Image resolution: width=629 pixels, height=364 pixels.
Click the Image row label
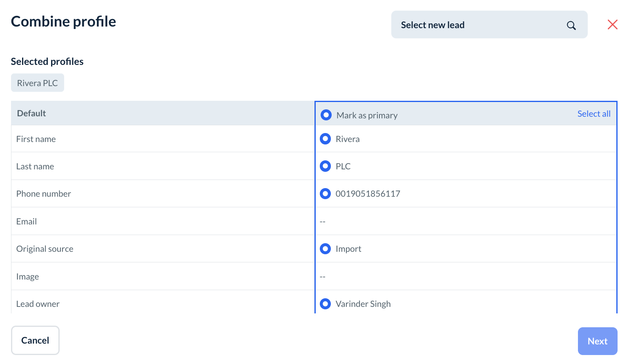pos(28,277)
